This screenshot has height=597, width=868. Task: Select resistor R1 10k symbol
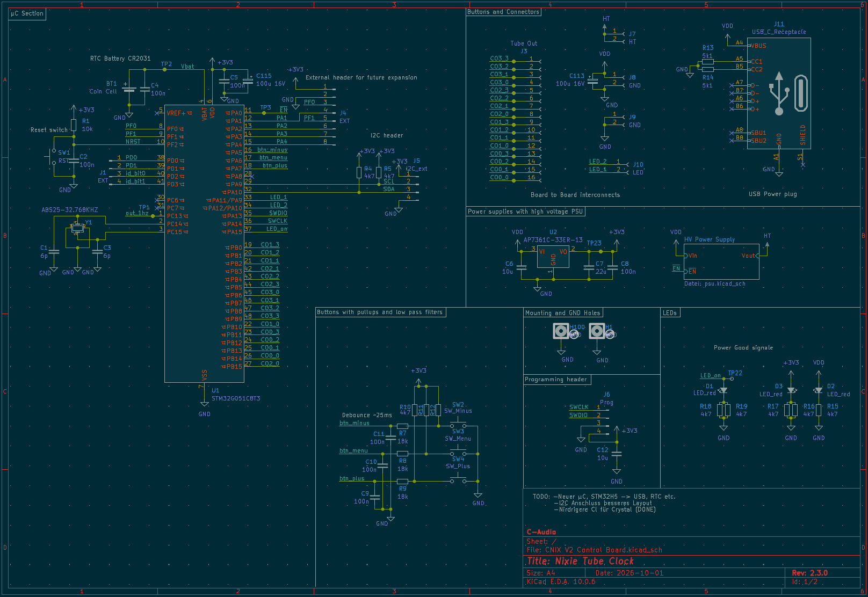pos(74,125)
